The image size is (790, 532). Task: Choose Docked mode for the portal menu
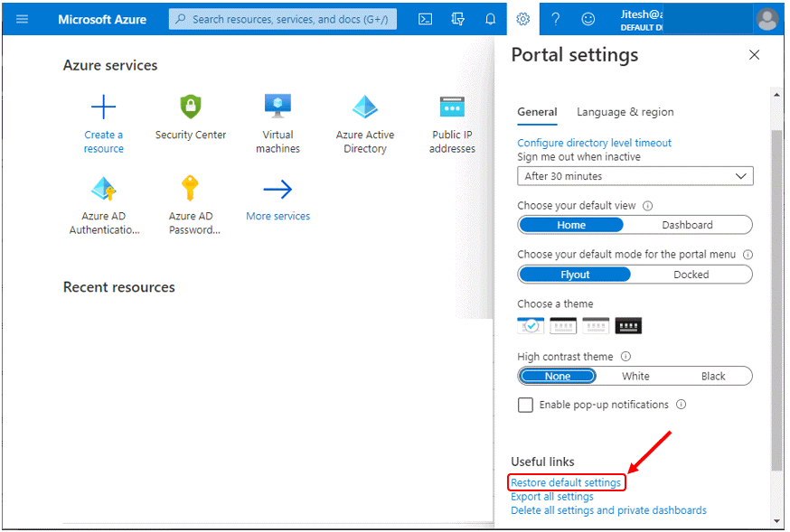[691, 275]
